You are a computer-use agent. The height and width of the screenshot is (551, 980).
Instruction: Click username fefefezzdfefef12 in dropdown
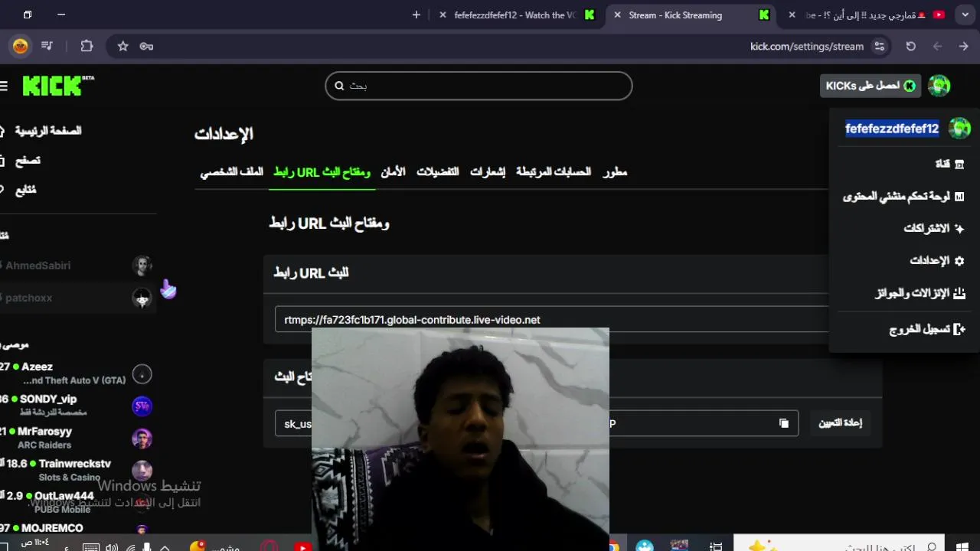(x=892, y=129)
